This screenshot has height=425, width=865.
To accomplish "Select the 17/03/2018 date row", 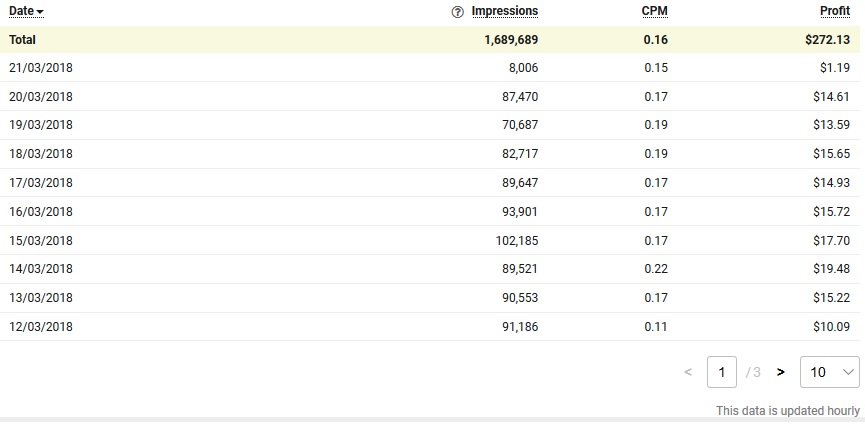I will pos(41,183).
